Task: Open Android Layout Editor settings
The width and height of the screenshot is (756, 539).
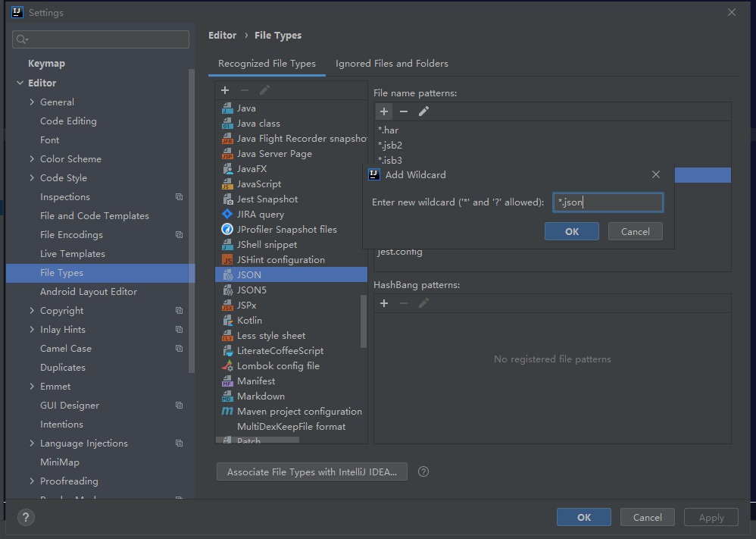Action: [x=88, y=291]
